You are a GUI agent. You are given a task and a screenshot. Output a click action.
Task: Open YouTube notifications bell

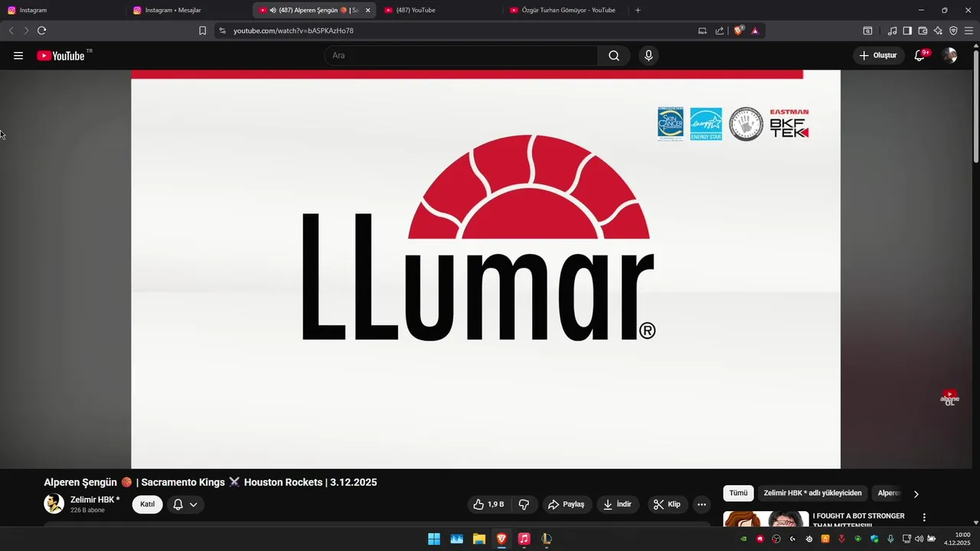pyautogui.click(x=920, y=56)
